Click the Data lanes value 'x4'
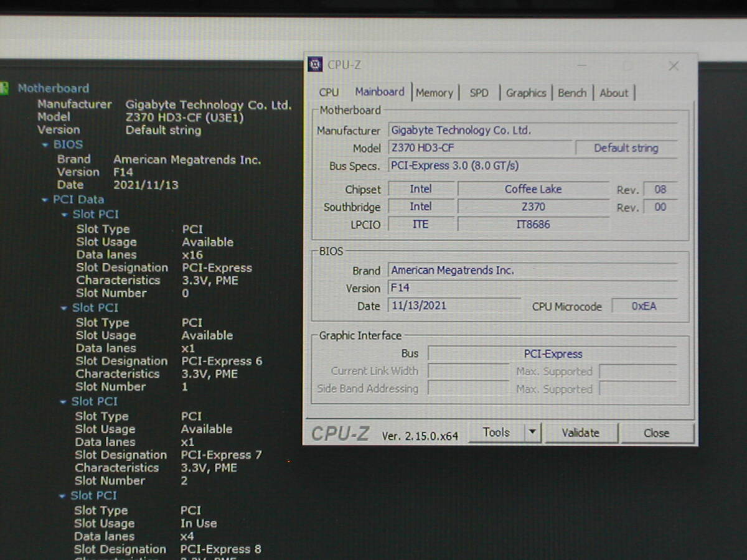747x560 pixels. 187,536
